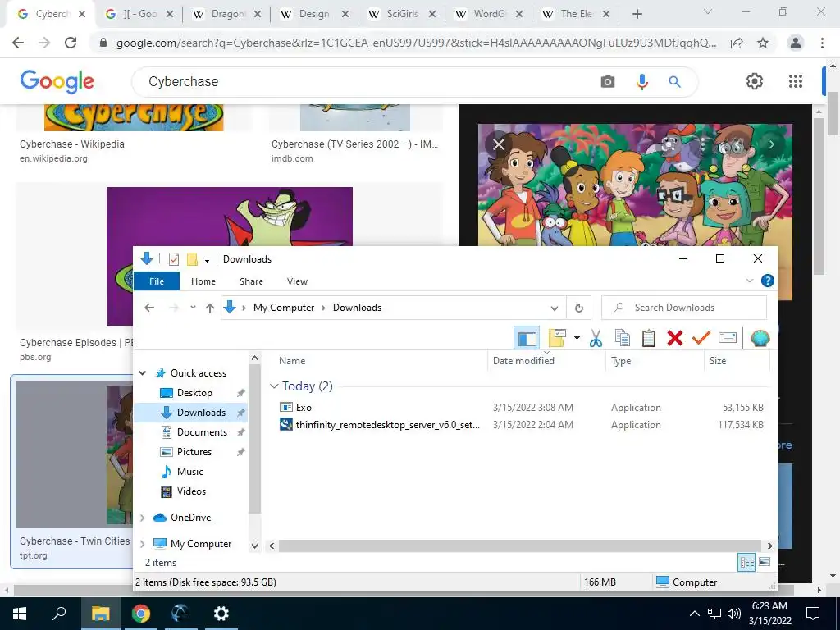
Task: Click My Computer in the address breadcrumb
Action: (284, 308)
